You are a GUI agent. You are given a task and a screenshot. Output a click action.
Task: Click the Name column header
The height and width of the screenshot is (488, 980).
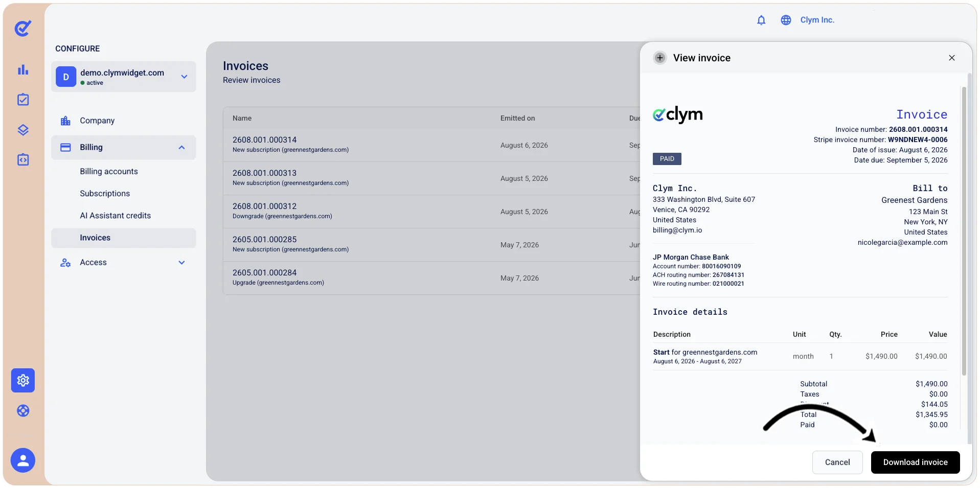click(242, 119)
